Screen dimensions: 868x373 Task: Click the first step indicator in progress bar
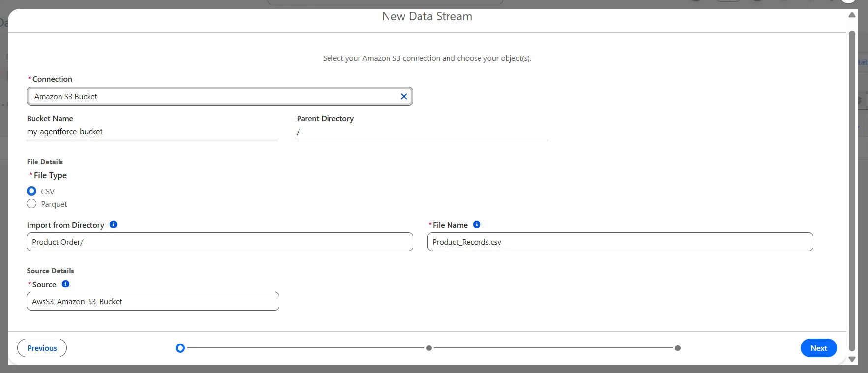[180, 348]
